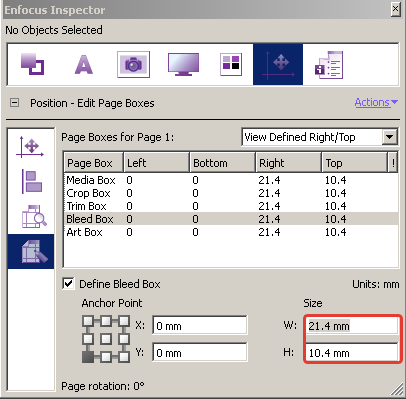
Task: Click the Art Box Top value 10.4
Action: [x=336, y=232]
